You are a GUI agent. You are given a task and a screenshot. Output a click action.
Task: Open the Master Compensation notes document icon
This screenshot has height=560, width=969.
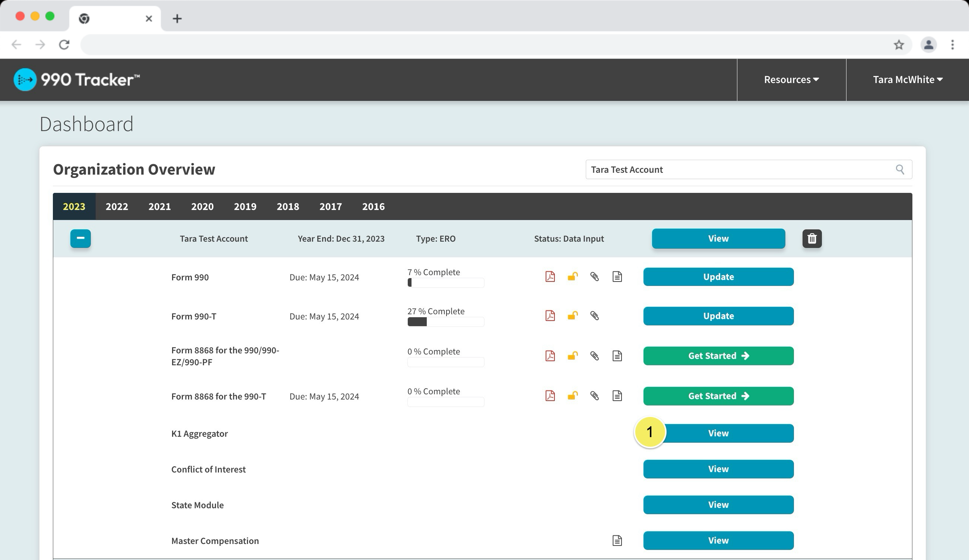617,540
